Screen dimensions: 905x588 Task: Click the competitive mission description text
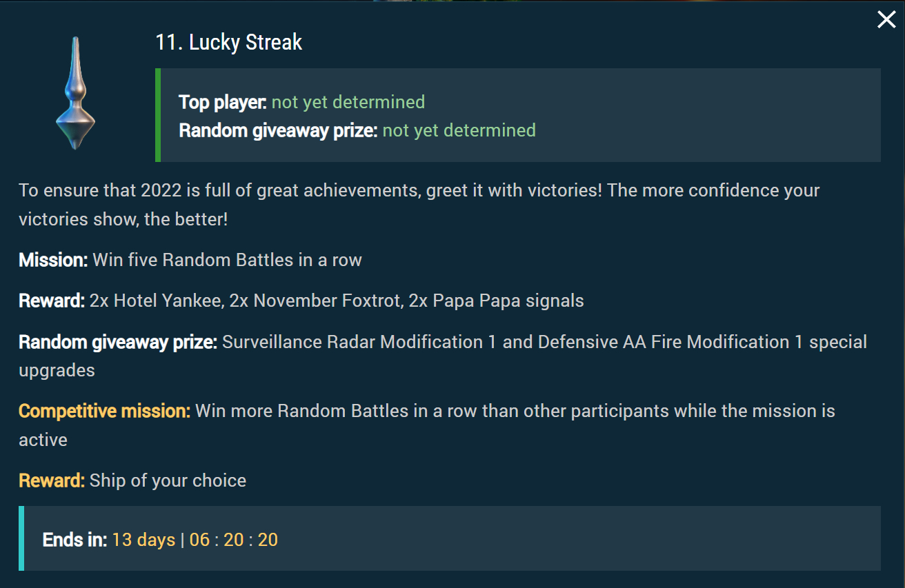(x=515, y=412)
